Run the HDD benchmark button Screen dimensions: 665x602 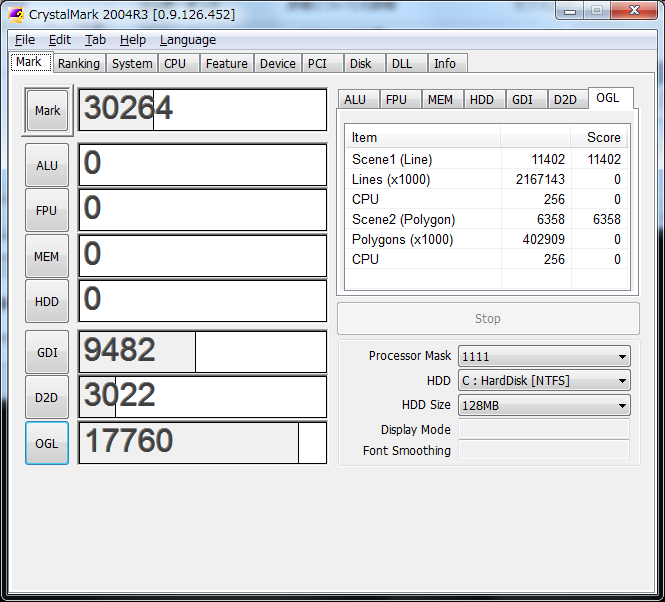[47, 301]
